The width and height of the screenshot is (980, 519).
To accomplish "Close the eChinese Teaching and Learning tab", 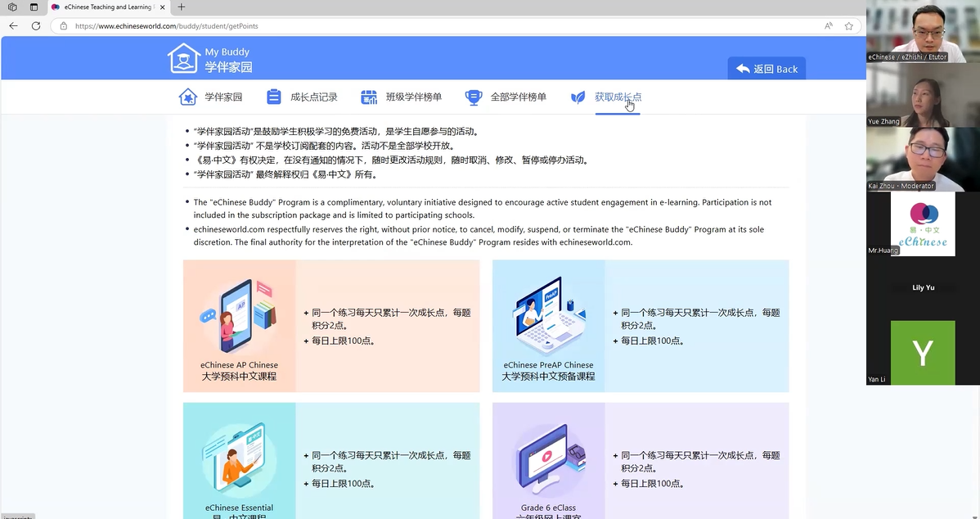I will click(163, 7).
